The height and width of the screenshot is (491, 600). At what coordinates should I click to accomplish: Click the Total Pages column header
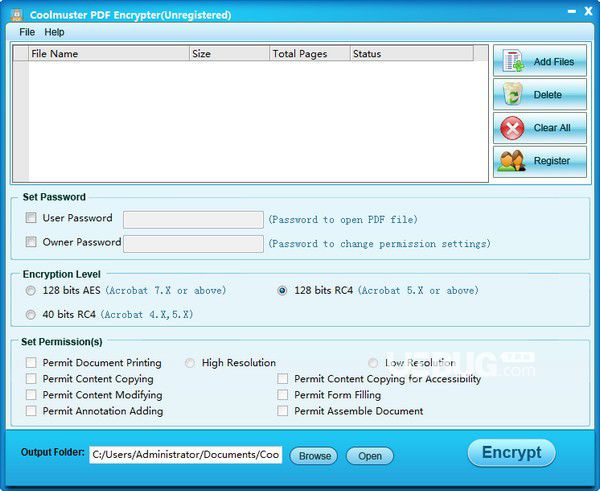[x=310, y=54]
